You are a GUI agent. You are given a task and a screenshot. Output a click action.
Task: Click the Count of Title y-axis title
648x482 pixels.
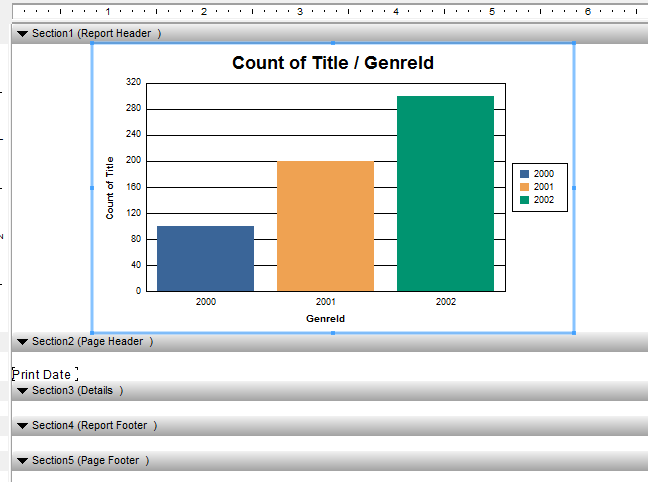click(110, 188)
